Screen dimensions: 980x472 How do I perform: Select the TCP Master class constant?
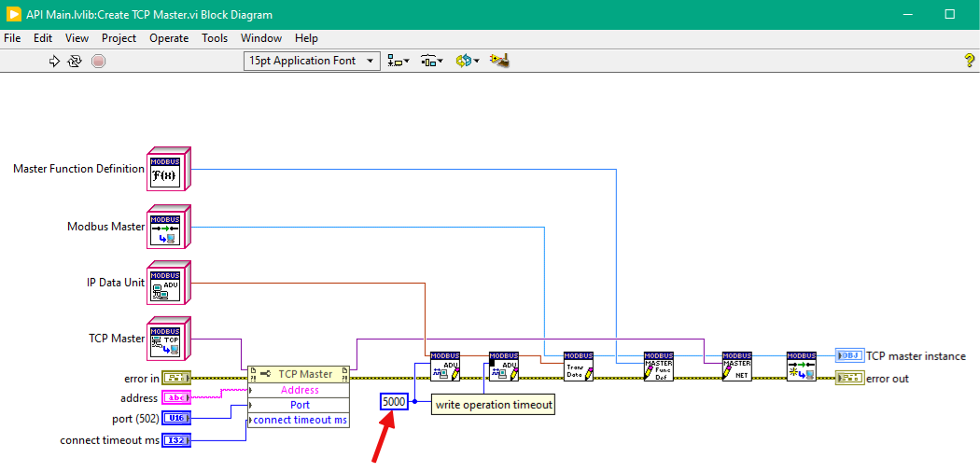[x=169, y=339]
